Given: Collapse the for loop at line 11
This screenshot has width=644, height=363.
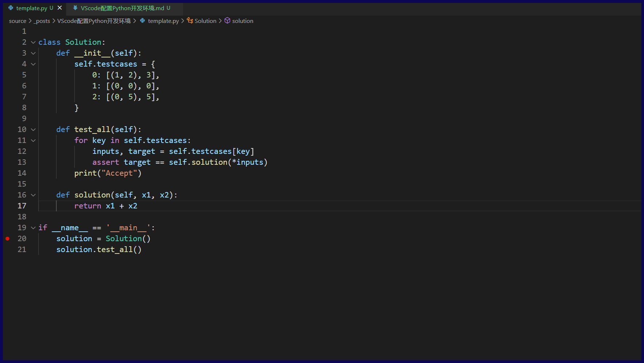Looking at the screenshot, I should (33, 140).
